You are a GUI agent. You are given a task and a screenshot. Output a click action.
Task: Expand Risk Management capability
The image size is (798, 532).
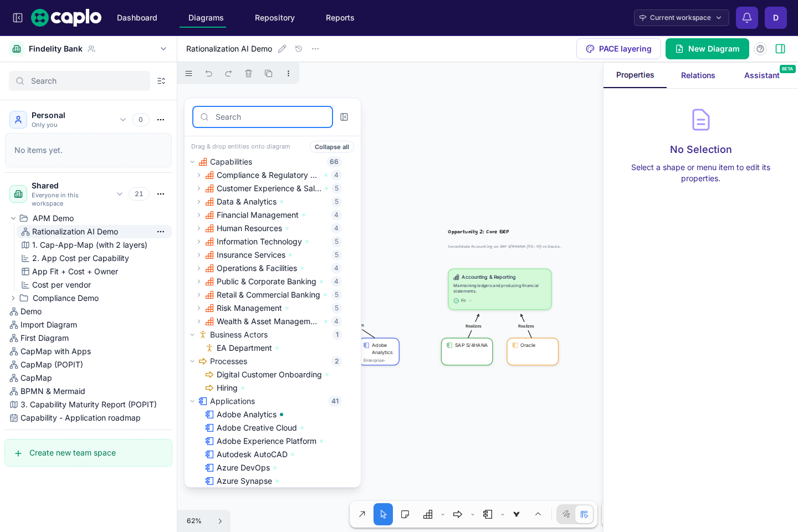tap(199, 308)
